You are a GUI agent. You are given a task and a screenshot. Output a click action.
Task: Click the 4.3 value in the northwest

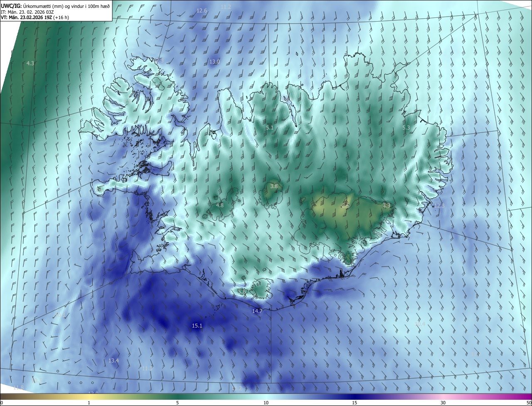click(30, 63)
